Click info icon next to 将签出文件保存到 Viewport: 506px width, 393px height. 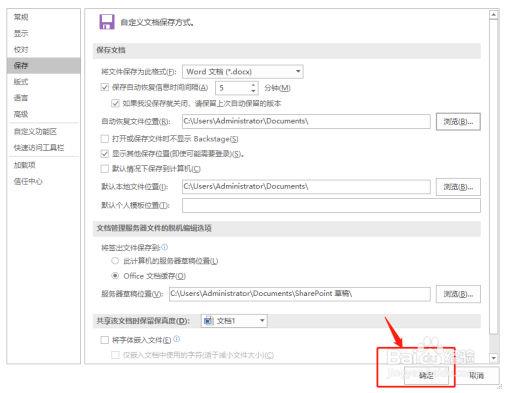[x=164, y=247]
